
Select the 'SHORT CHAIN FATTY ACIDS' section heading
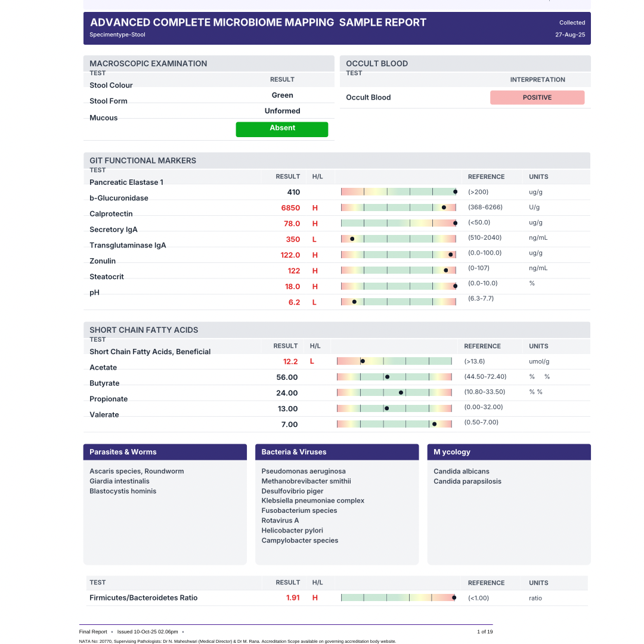point(144,330)
